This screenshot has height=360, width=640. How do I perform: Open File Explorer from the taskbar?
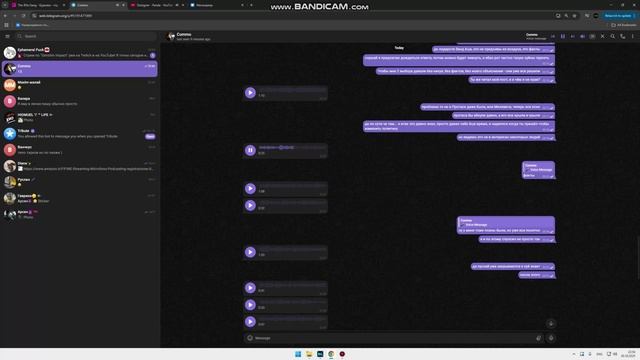[x=309, y=354]
